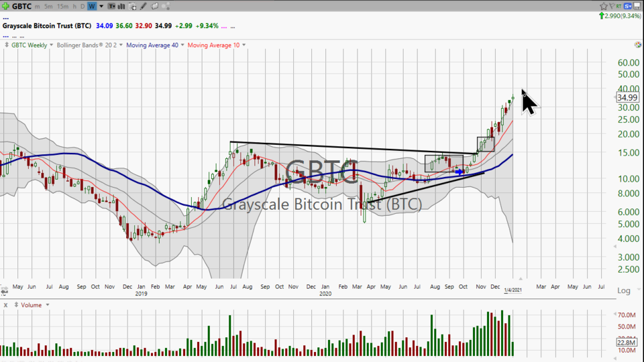
Task: Click the 10.00 price scale label
Action: [629, 179]
